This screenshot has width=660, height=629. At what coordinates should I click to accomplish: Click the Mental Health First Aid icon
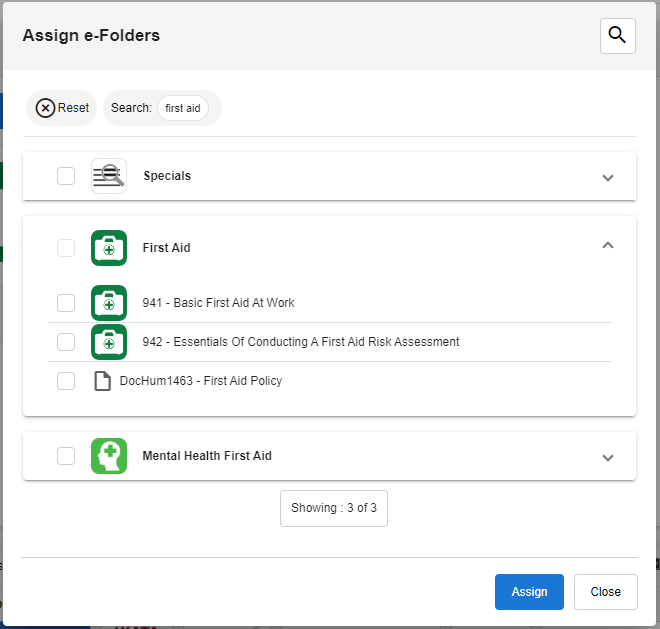(109, 456)
